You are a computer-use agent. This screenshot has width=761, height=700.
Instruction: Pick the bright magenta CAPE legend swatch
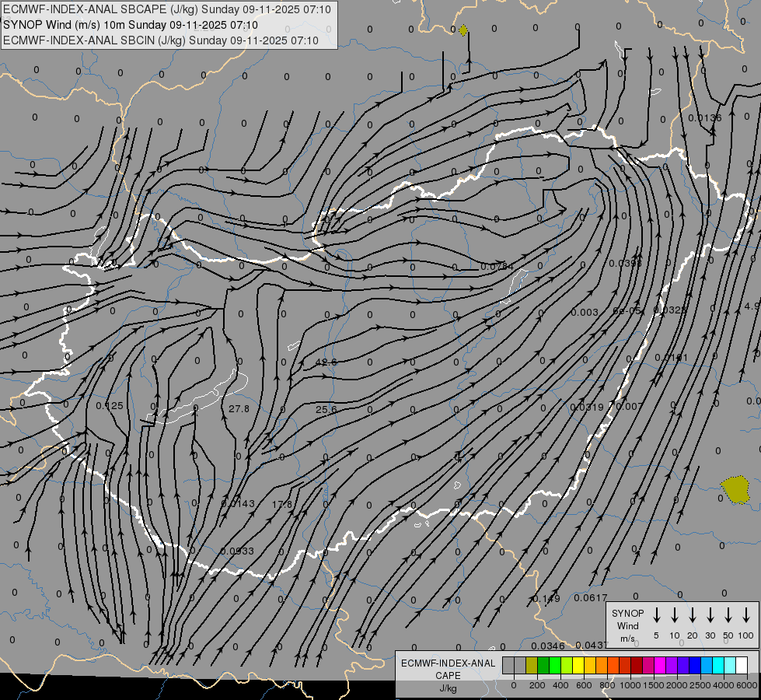[660, 665]
